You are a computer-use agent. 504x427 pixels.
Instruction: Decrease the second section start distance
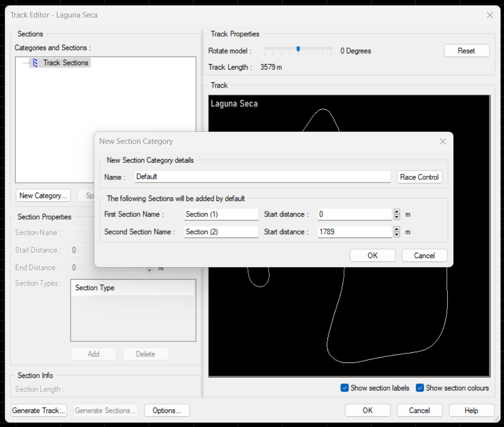[397, 235]
